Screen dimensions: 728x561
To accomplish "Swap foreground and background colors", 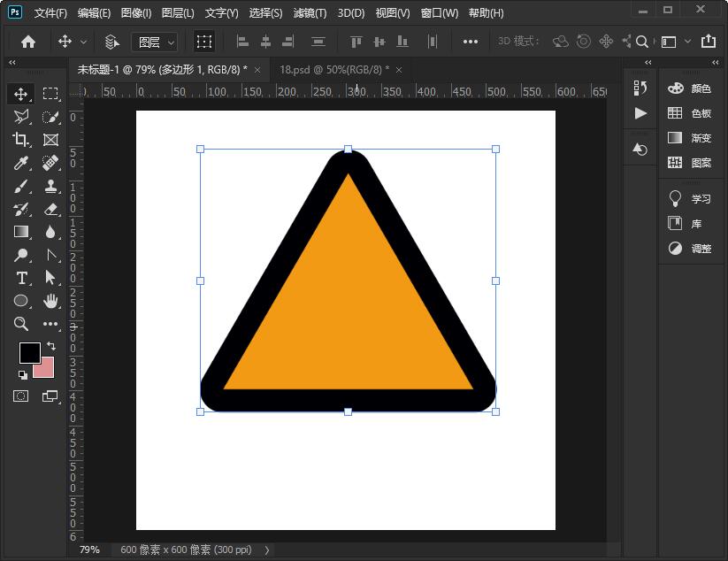I will (x=50, y=346).
